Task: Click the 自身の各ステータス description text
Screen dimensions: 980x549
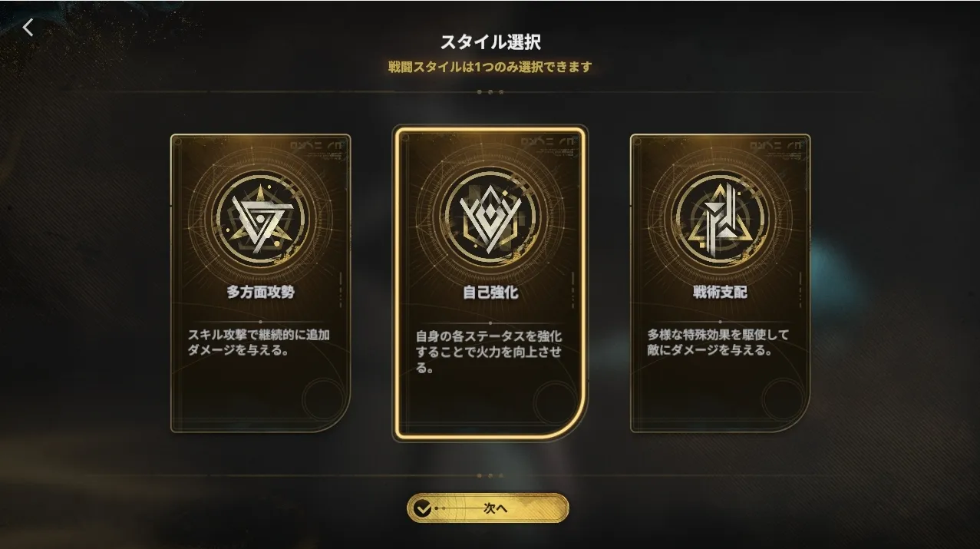Action: (x=489, y=352)
